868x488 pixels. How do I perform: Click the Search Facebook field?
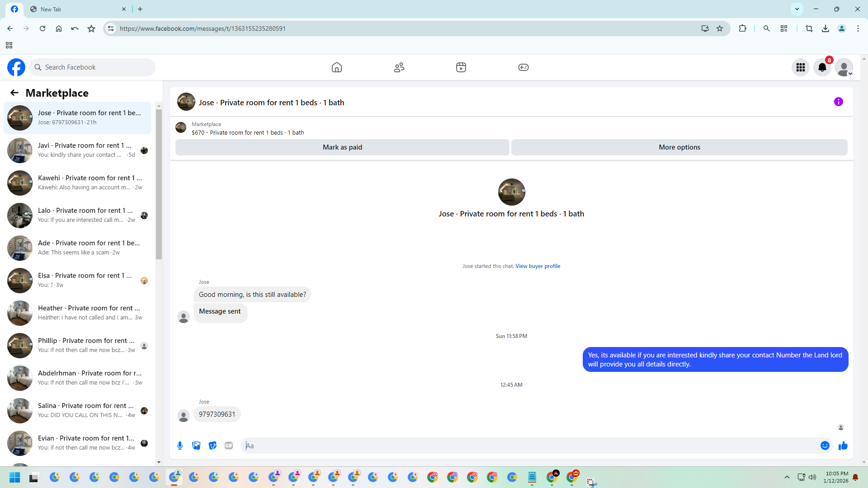[x=93, y=67]
